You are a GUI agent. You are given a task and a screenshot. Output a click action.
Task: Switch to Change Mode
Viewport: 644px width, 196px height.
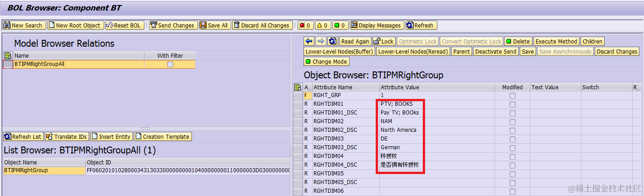pos(326,61)
